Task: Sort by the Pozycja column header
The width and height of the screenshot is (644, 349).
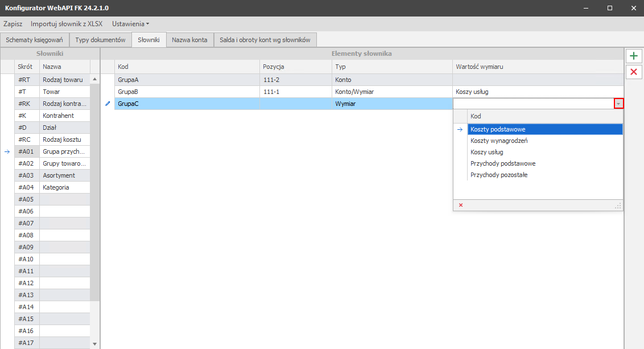Action: coord(296,67)
